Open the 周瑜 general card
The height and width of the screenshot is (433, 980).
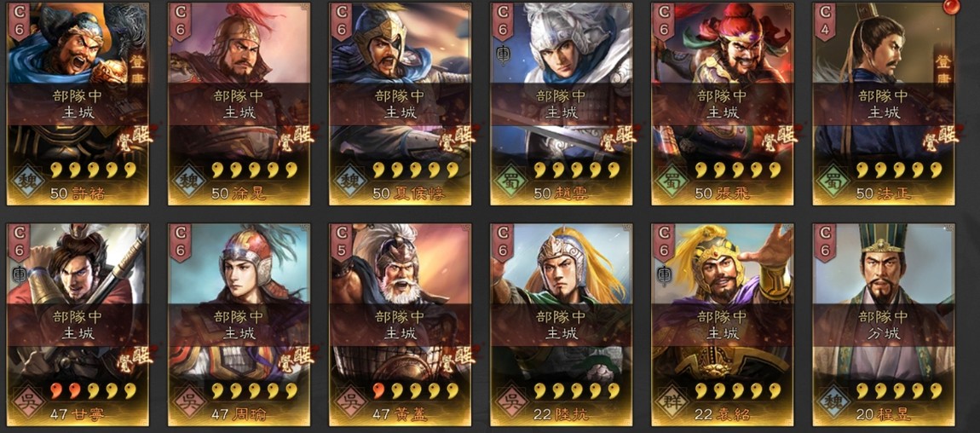(239, 324)
